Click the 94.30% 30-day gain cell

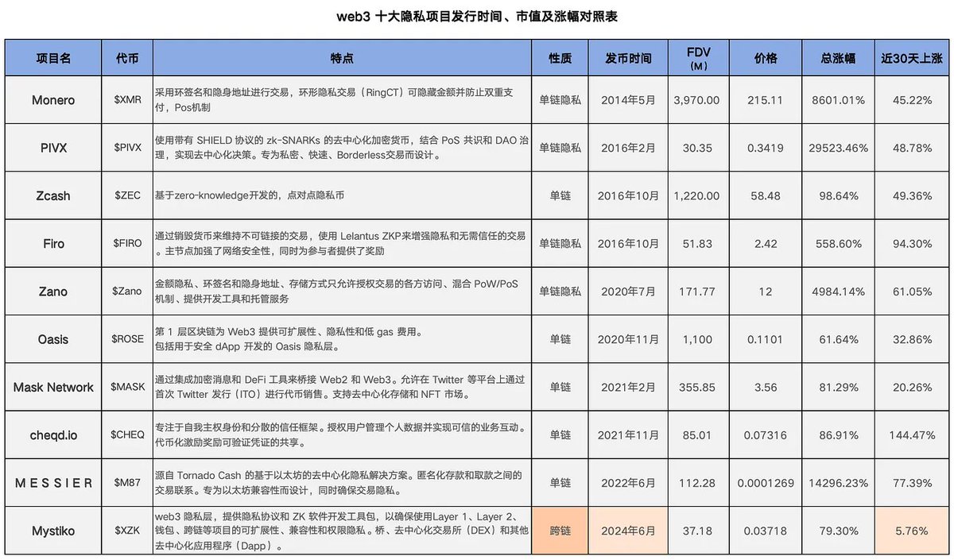click(912, 244)
